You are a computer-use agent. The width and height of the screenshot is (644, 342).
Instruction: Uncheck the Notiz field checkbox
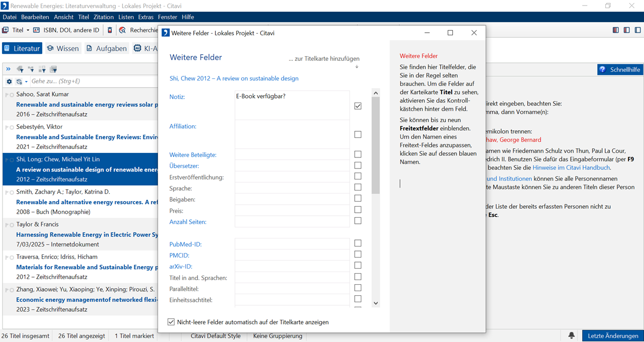click(x=358, y=106)
